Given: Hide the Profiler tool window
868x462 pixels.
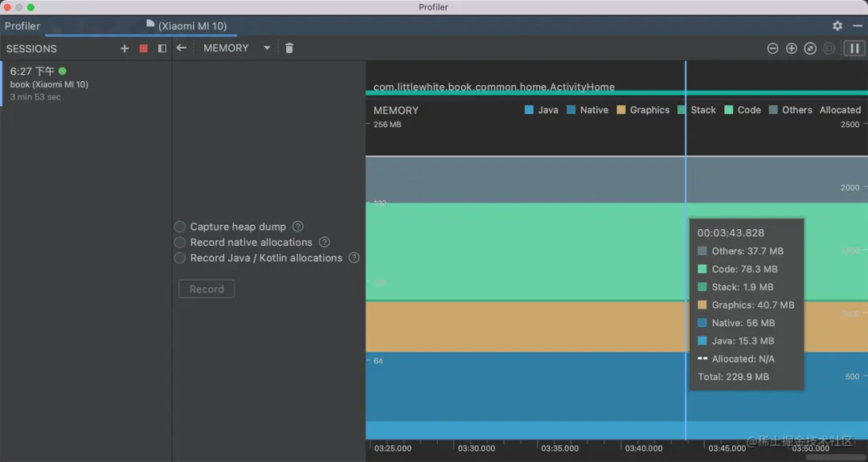Looking at the screenshot, I should tap(858, 26).
